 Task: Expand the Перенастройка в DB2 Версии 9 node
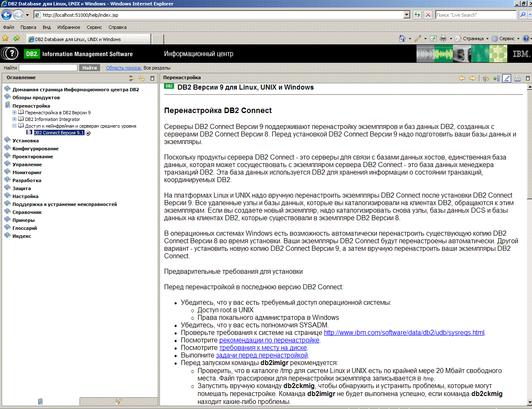pyautogui.click(x=15, y=113)
